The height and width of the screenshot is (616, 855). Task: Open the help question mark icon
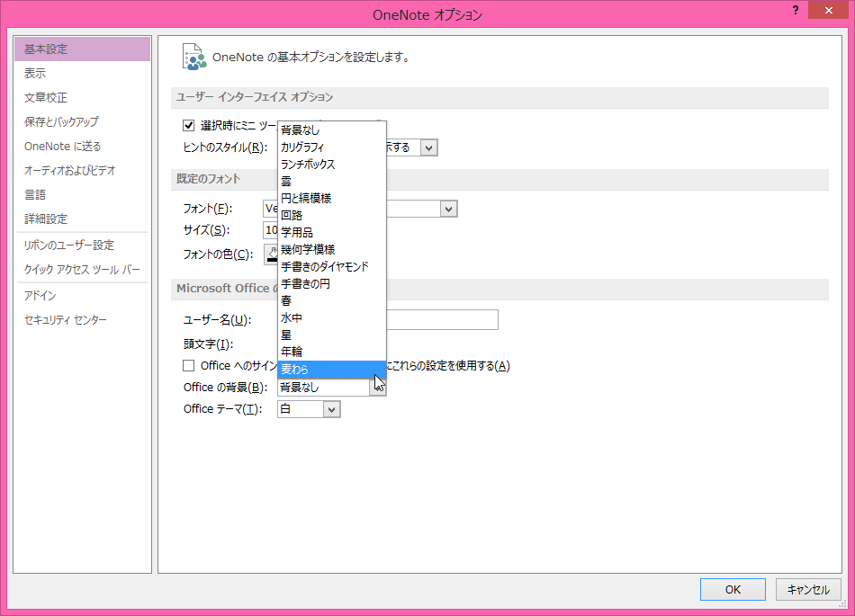[796, 11]
